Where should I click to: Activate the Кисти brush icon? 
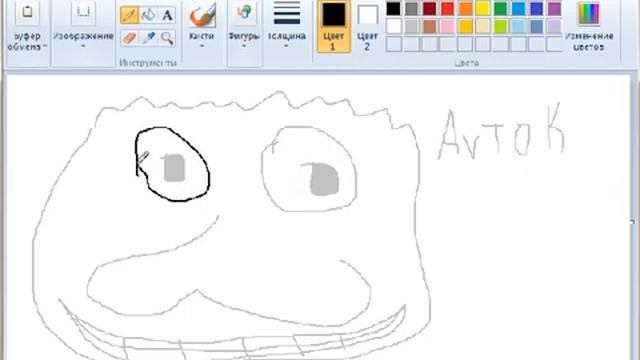click(x=202, y=16)
